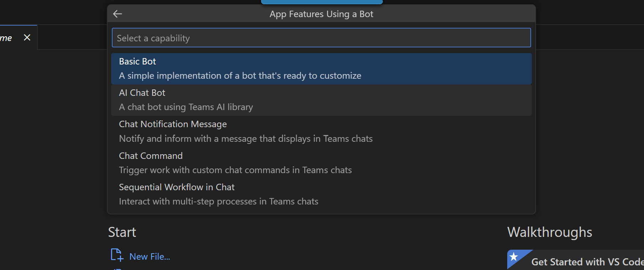Click the Start section heading
This screenshot has width=644, height=270.
pos(122,232)
